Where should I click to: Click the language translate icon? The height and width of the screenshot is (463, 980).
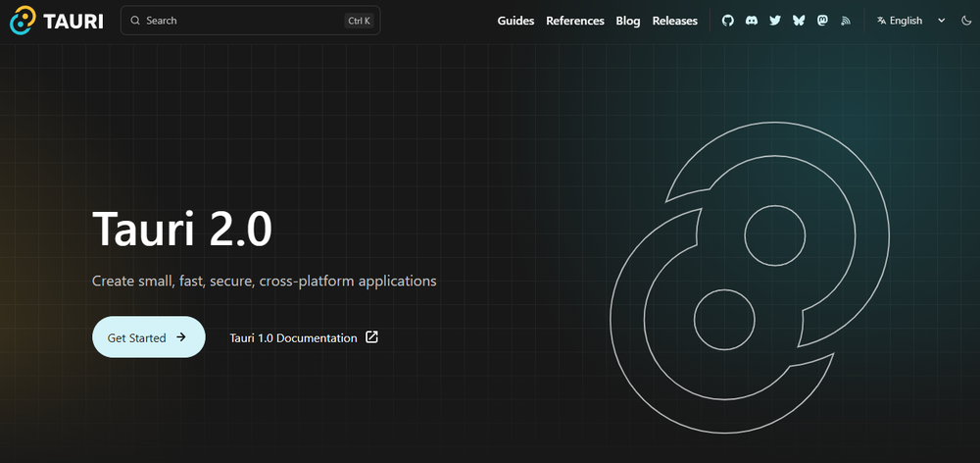click(881, 21)
